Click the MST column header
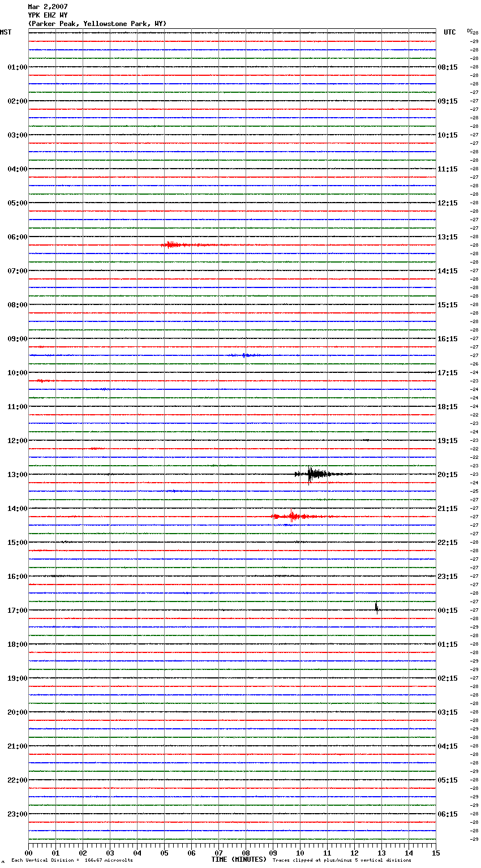 (x=6, y=32)
